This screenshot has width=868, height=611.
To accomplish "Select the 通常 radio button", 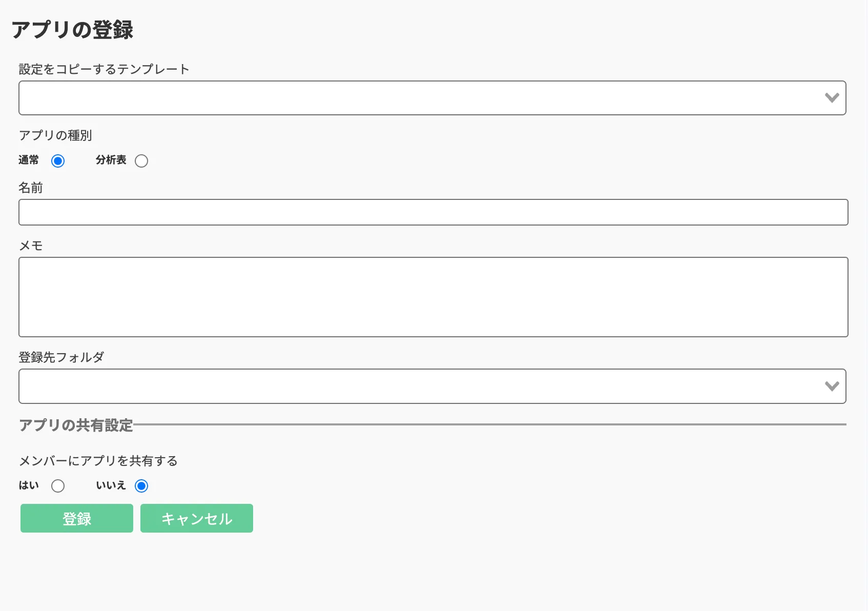I will (58, 161).
